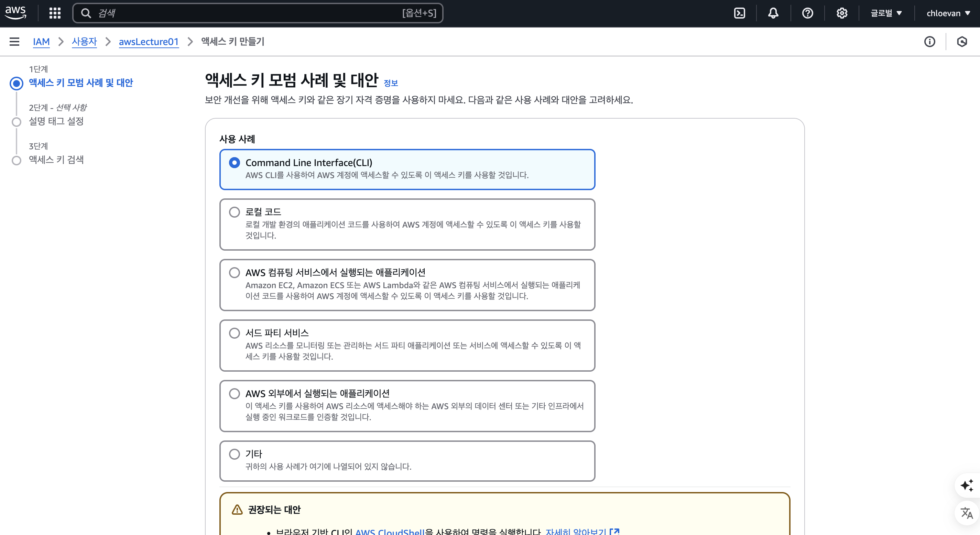Viewport: 980px width, 535px height.
Task: Open the AWS CloudShell link
Action: (390, 531)
